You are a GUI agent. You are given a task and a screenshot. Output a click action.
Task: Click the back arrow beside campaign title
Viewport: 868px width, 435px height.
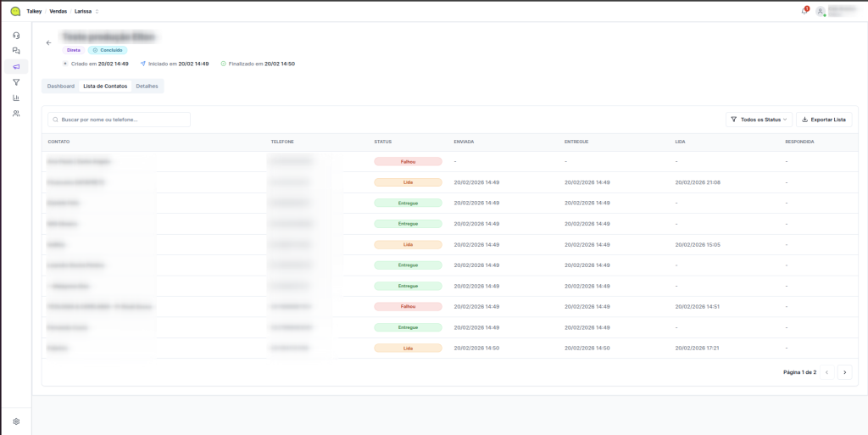48,42
